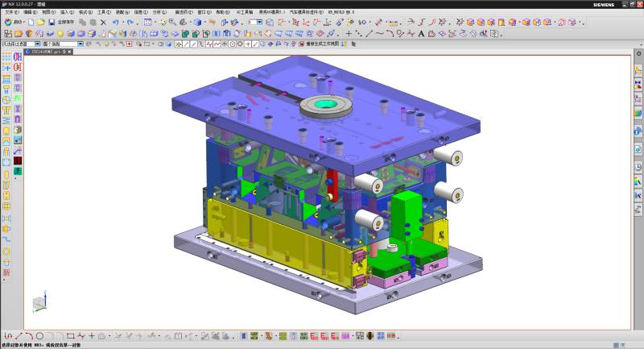The image size is (644, 349).
Task: Click the Save icon in the top toolbar
Action: tap(51, 23)
